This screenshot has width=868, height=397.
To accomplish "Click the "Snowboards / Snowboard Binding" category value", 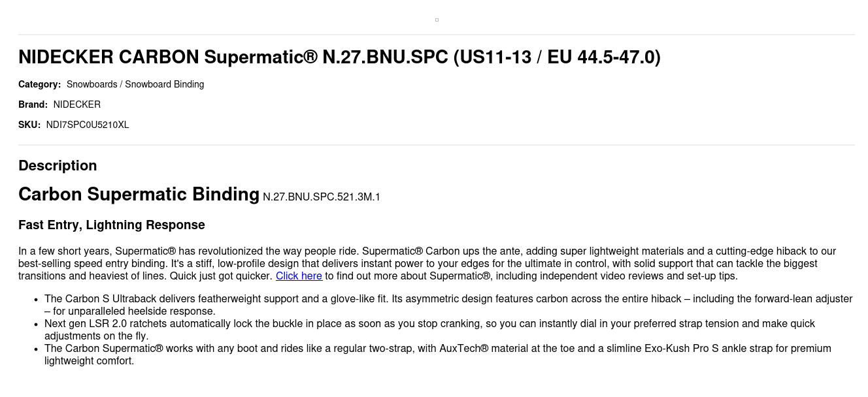I will pos(135,84).
